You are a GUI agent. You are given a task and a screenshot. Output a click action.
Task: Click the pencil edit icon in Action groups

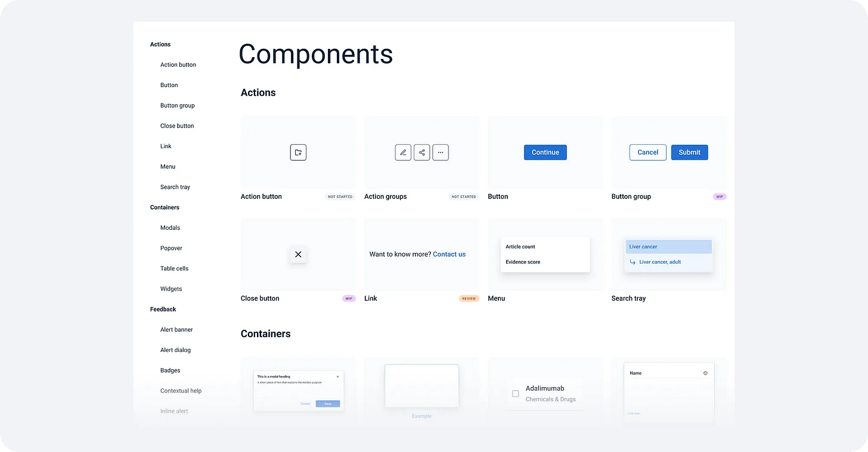pyautogui.click(x=403, y=152)
